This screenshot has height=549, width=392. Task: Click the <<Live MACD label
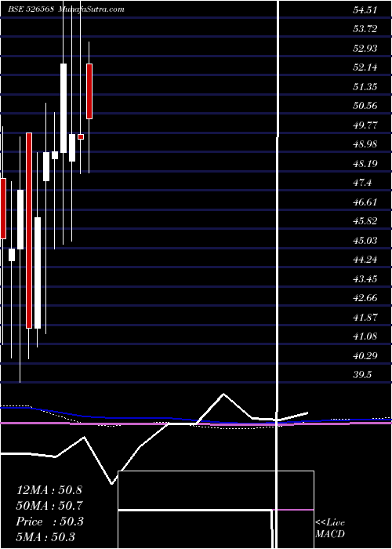[330, 529]
